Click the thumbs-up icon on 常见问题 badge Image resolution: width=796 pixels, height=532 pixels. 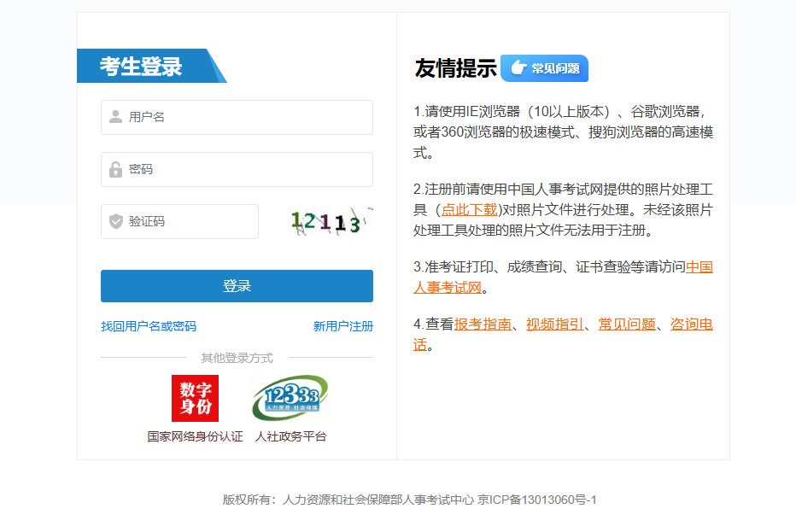(x=519, y=68)
